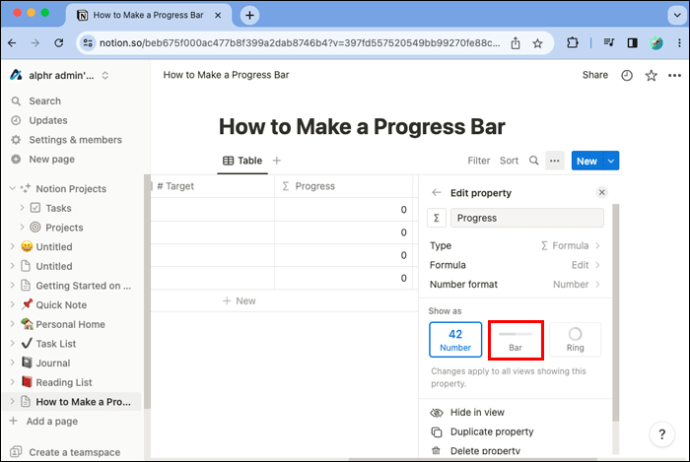Image resolution: width=690 pixels, height=462 pixels.
Task: Open Notion page options three dots
Action: (x=674, y=76)
